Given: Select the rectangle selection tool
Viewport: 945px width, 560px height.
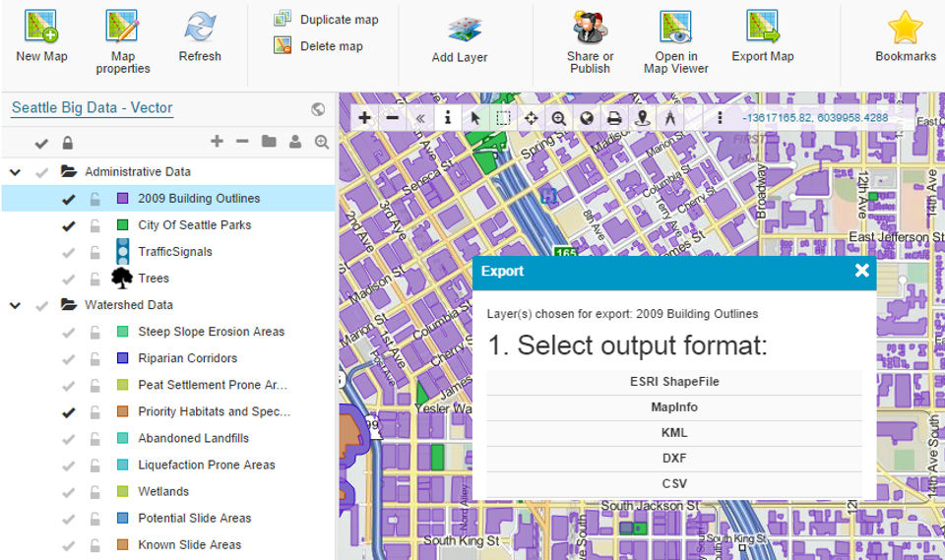Looking at the screenshot, I should click(503, 118).
